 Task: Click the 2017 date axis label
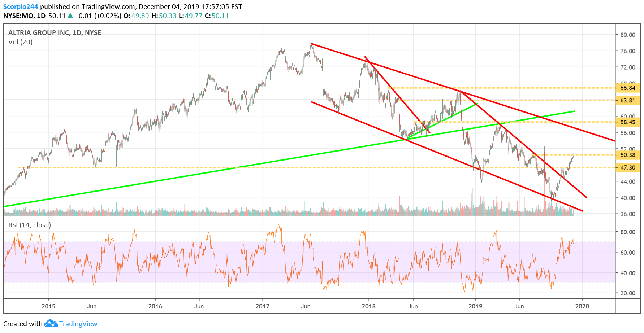tap(263, 306)
